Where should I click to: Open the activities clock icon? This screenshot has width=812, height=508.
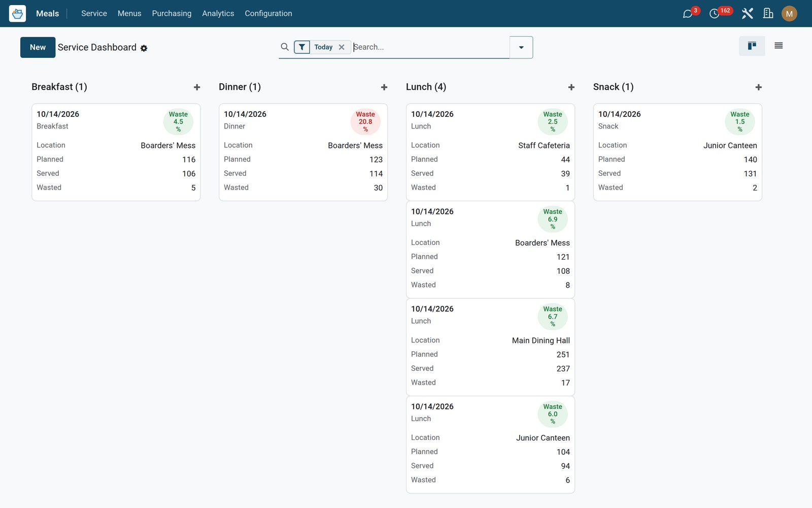click(714, 14)
